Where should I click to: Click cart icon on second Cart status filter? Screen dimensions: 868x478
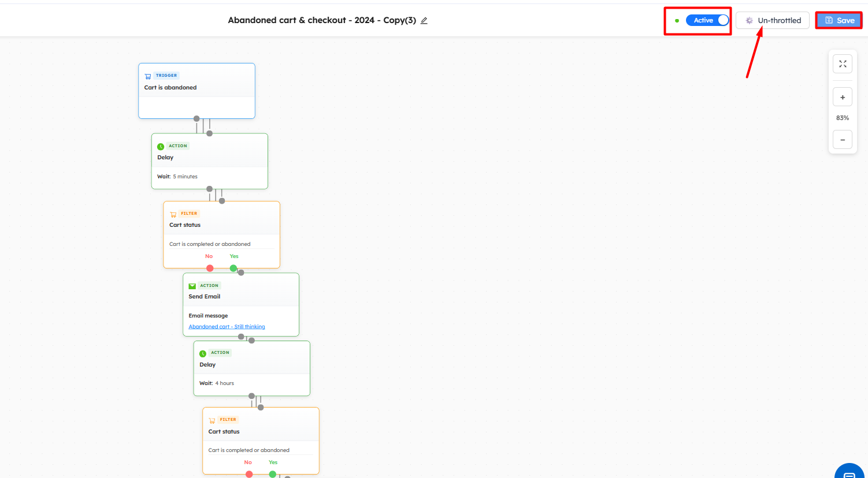[x=212, y=420]
